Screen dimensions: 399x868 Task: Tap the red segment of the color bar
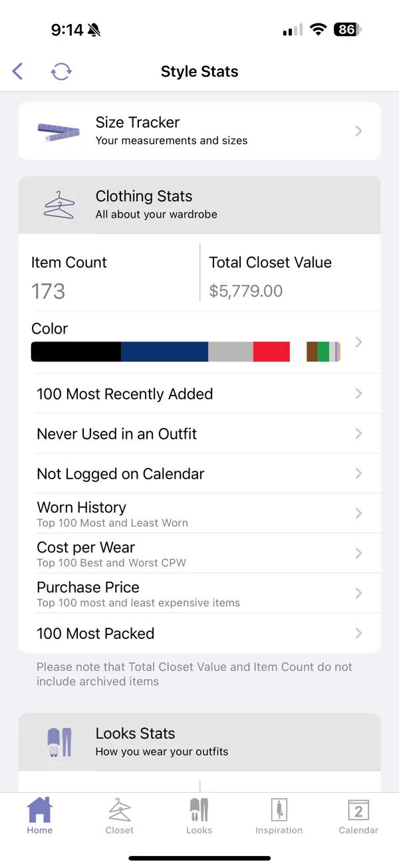coord(271,351)
